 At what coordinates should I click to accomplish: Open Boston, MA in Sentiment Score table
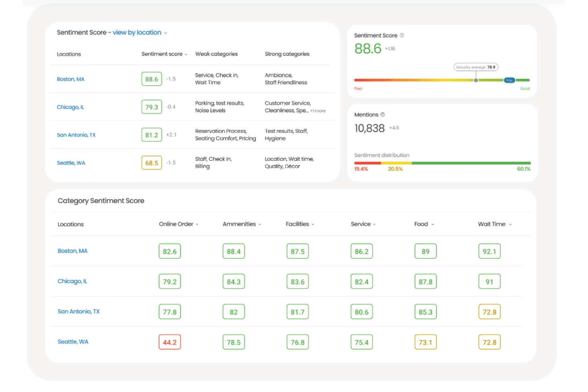click(x=71, y=79)
